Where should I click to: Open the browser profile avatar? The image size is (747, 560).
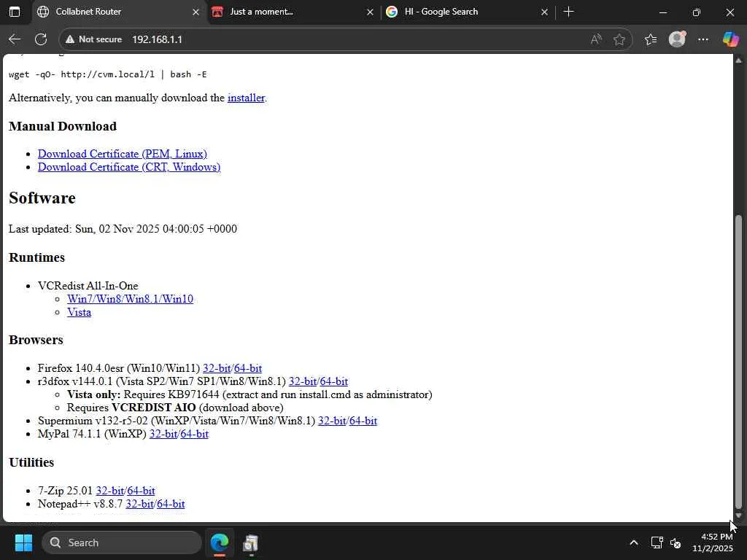(677, 39)
